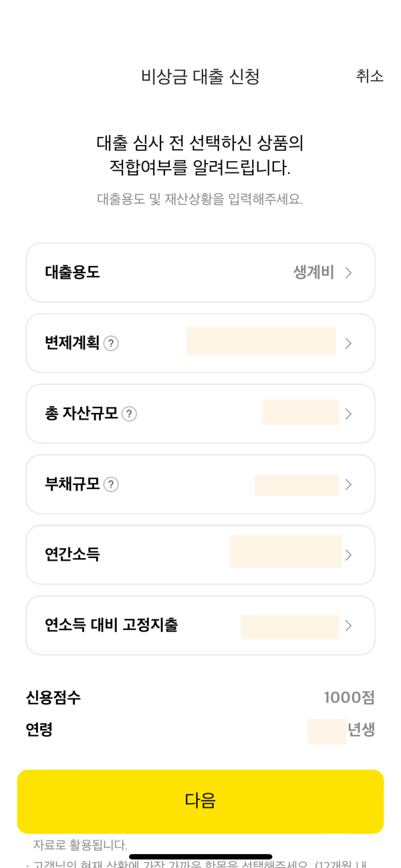The image size is (401, 868).
Task: Open the 총 자산규모 selected value
Action: pos(301,412)
